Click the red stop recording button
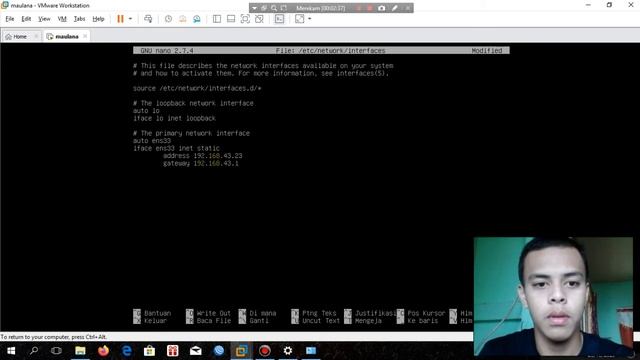640x360 pixels. pyautogui.click(x=370, y=8)
